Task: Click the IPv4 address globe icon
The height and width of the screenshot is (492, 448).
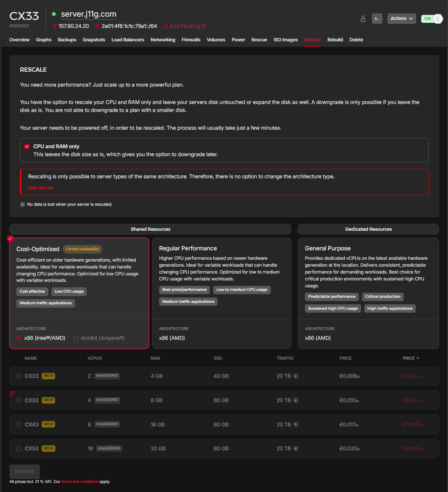Action: (x=55, y=26)
